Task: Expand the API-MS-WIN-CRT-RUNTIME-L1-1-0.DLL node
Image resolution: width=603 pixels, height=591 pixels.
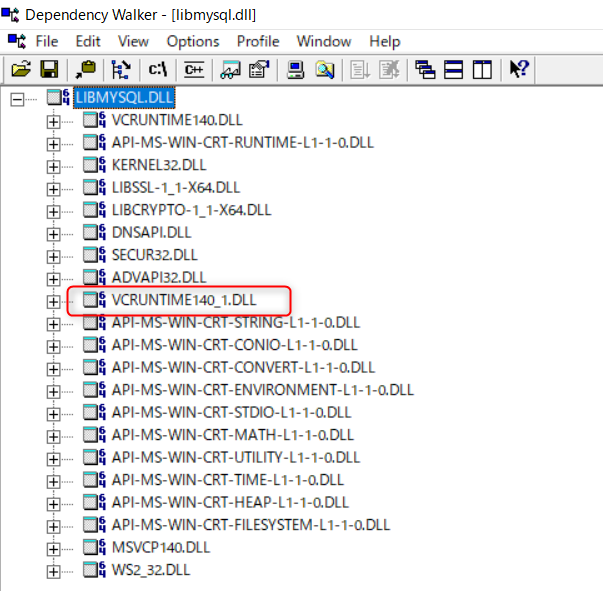Action: (53, 145)
